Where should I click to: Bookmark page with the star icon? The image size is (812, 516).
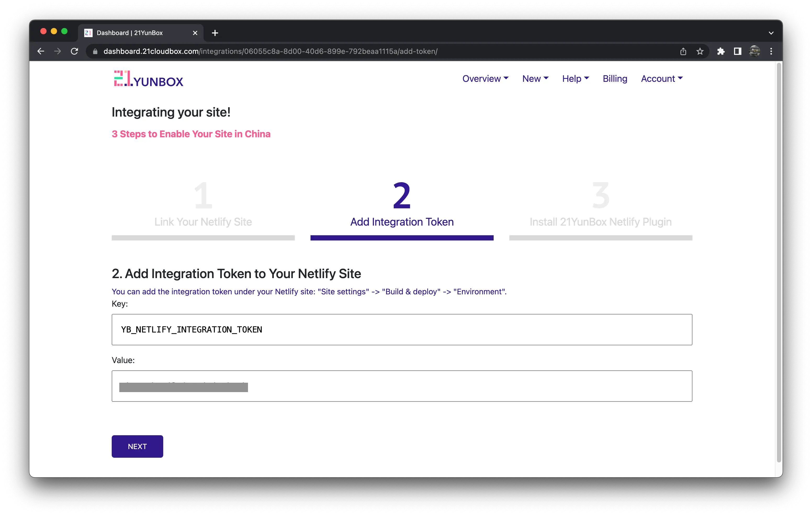pyautogui.click(x=700, y=51)
